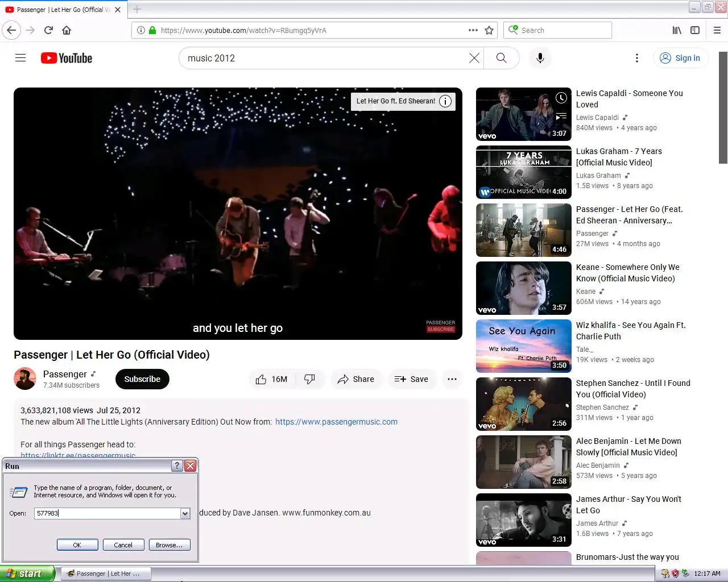Open the Firefox library icon
Viewport: 728px width, 582px height.
[x=677, y=30]
